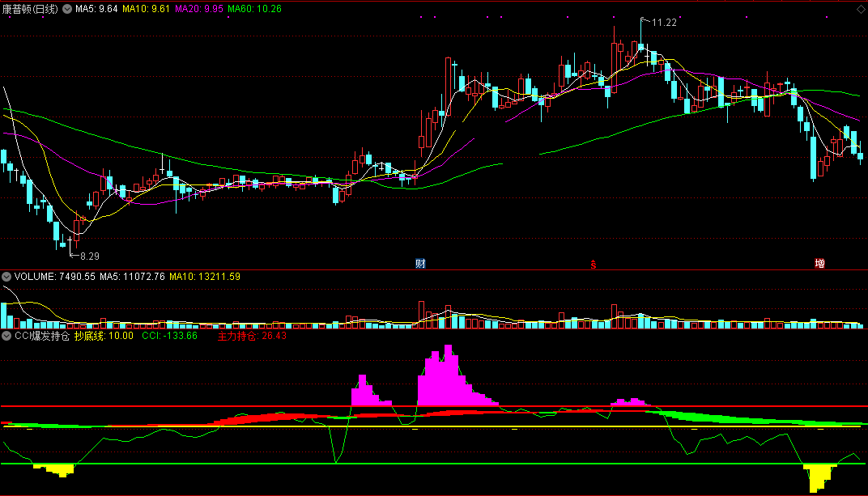
Task: Click the VOLUME: 7490.55 label
Action: click(55, 277)
